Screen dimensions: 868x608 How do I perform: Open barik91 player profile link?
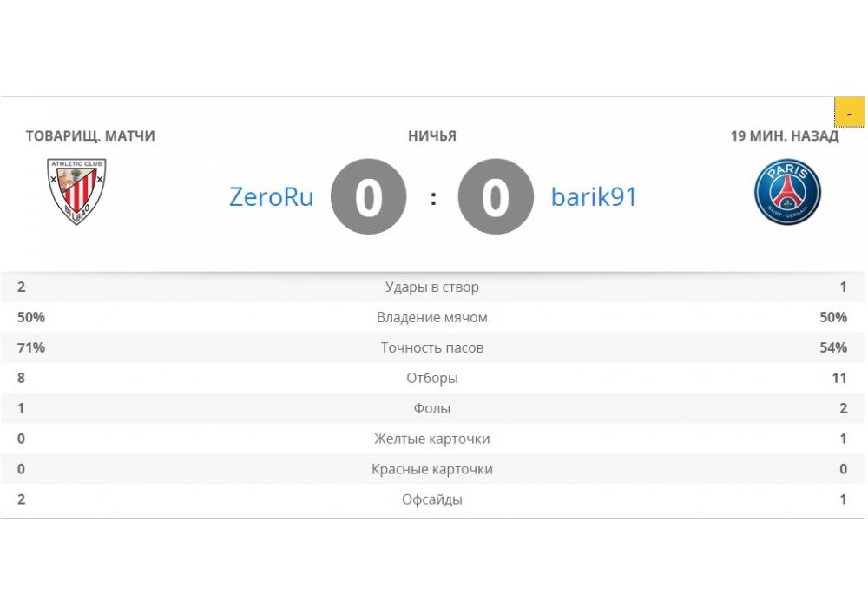594,197
